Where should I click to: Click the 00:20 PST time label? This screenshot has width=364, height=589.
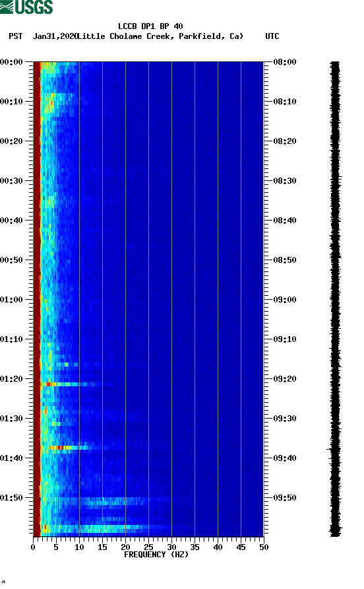click(x=11, y=141)
